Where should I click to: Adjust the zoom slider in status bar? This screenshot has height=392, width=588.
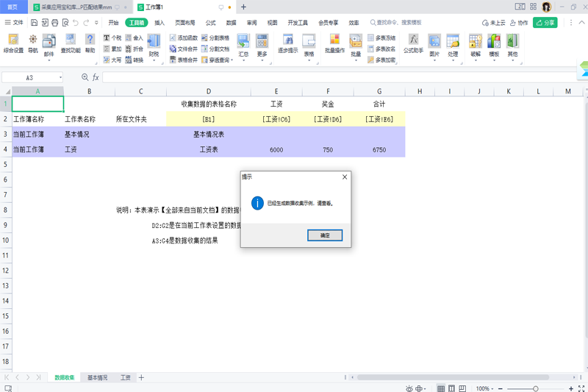pos(535,388)
